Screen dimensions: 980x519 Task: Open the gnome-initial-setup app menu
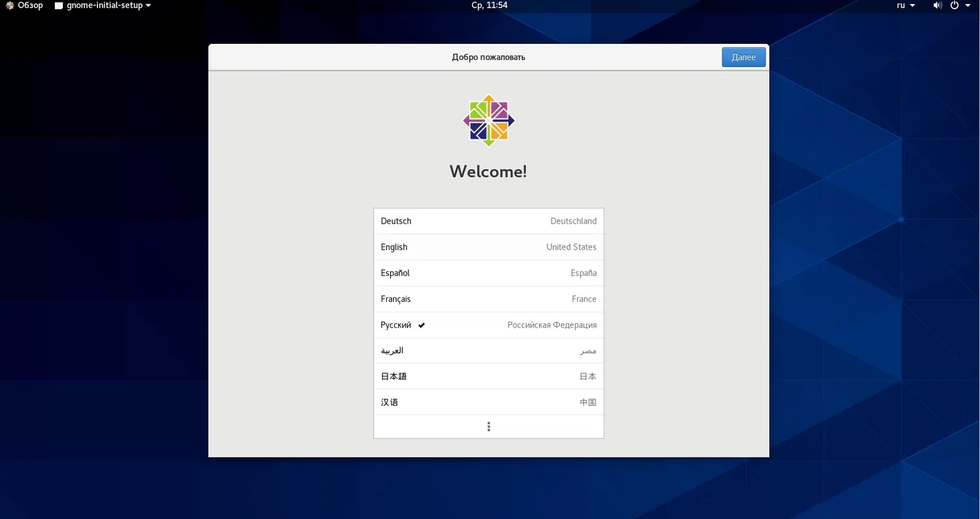click(x=103, y=5)
